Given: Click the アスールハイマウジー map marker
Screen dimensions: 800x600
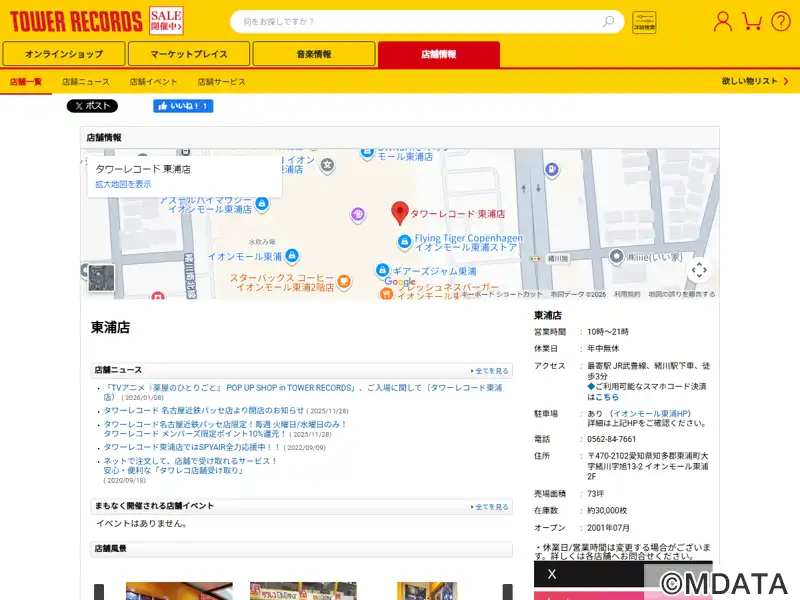Looking at the screenshot, I should click(x=262, y=204).
